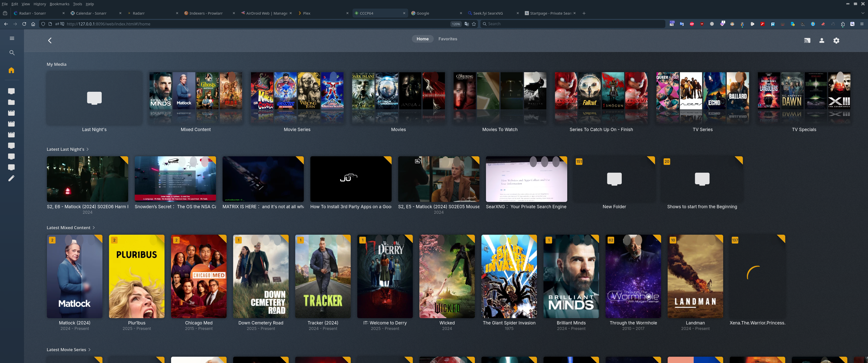Click the browser Search input field
Viewport: 868px width, 363px height.
pos(573,24)
